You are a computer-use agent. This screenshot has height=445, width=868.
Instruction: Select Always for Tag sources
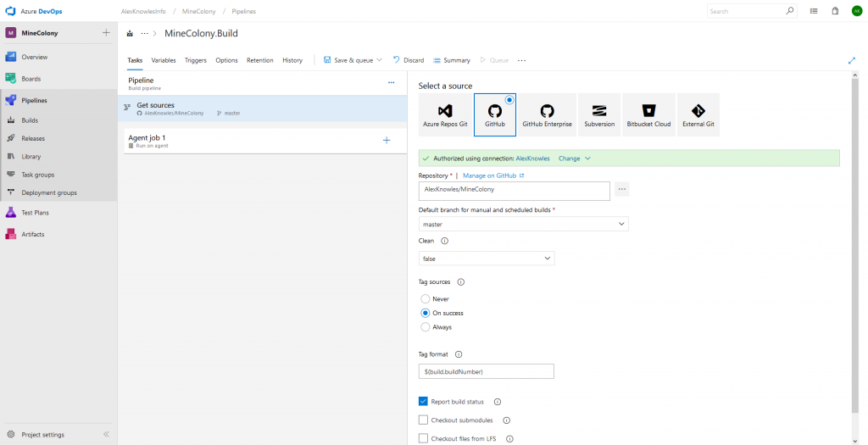coord(426,327)
